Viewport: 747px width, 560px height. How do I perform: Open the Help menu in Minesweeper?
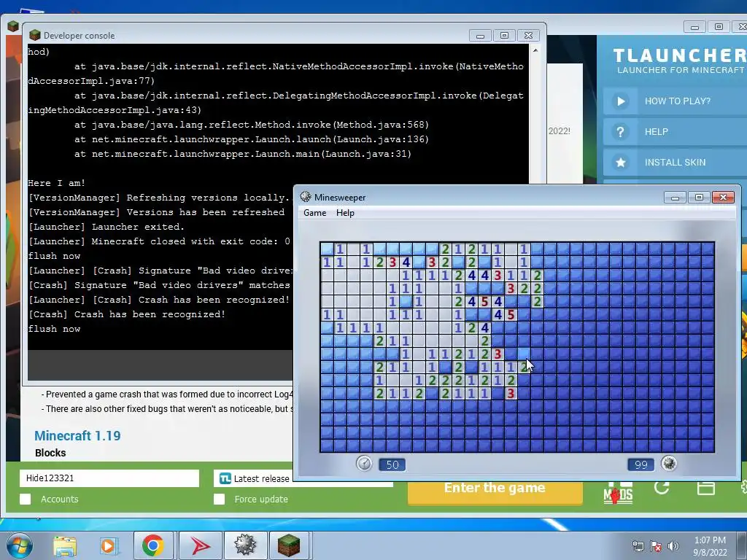pyautogui.click(x=345, y=213)
